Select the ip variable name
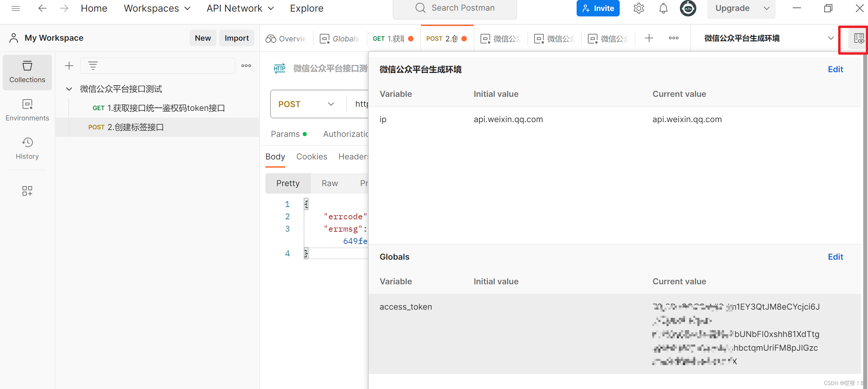Viewport: 868px width, 389px height. [383, 119]
